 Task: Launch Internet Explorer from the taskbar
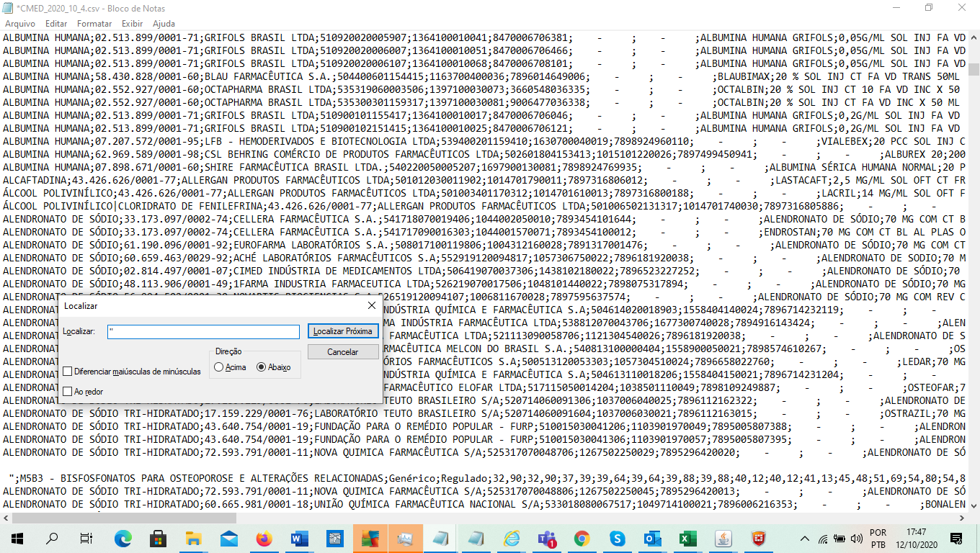511,538
